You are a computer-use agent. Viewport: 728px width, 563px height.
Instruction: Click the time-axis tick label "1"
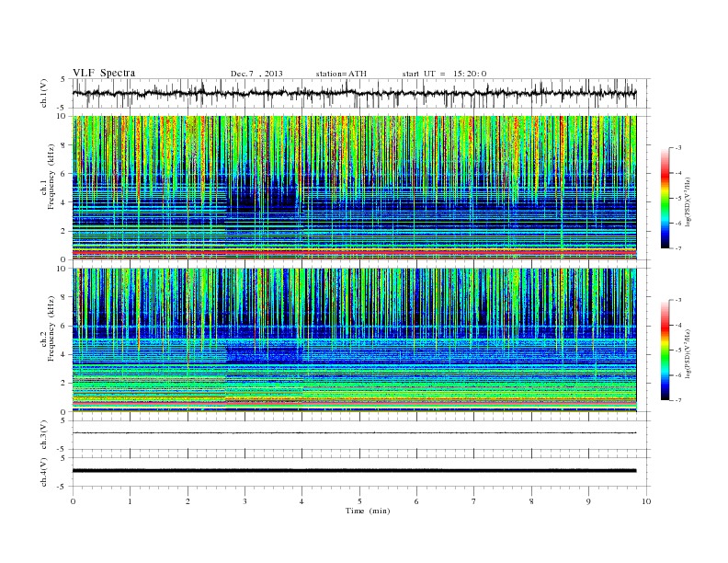coord(130,501)
